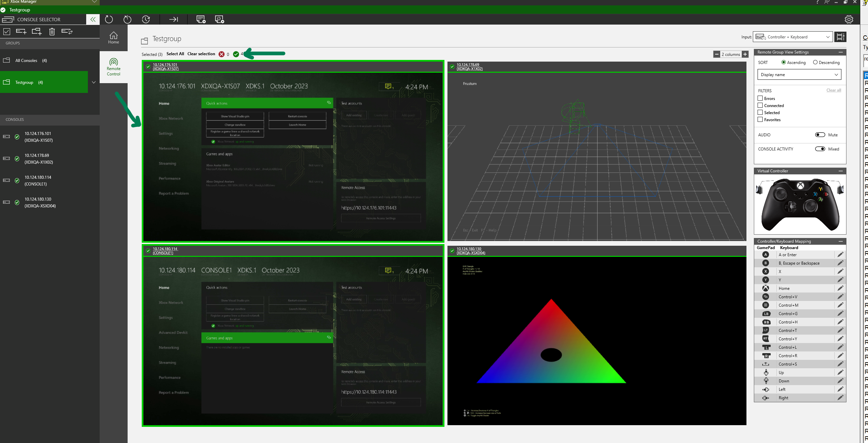868x443 pixels.
Task: Click the add console icon
Action: click(x=21, y=32)
